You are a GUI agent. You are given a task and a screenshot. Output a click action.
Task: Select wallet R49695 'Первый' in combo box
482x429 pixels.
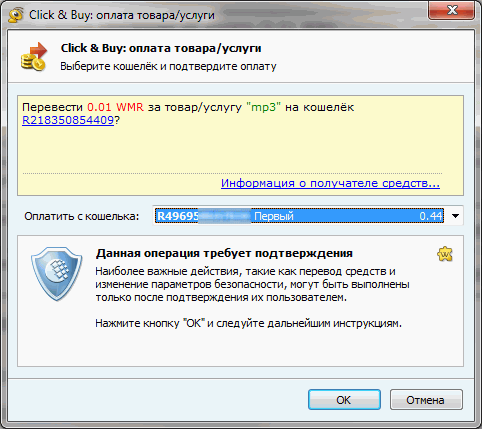click(299, 216)
